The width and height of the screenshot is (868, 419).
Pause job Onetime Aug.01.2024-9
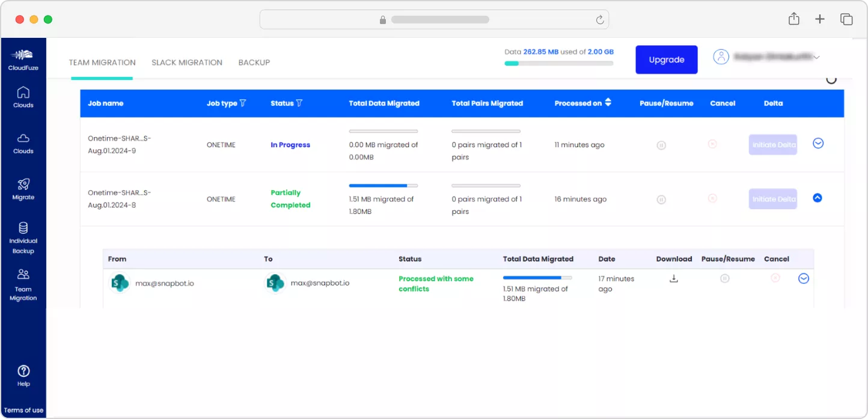click(661, 145)
